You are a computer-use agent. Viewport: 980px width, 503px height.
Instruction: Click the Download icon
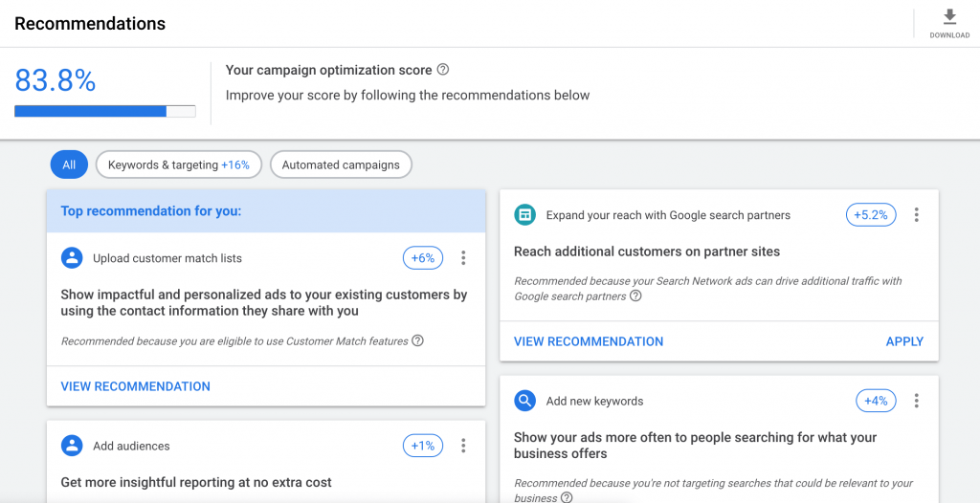point(949,17)
